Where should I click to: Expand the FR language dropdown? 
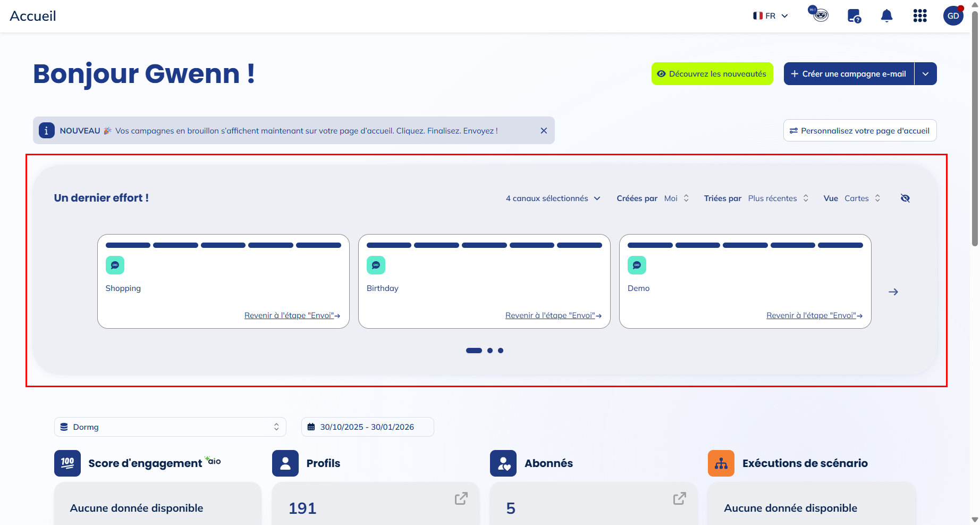point(771,16)
